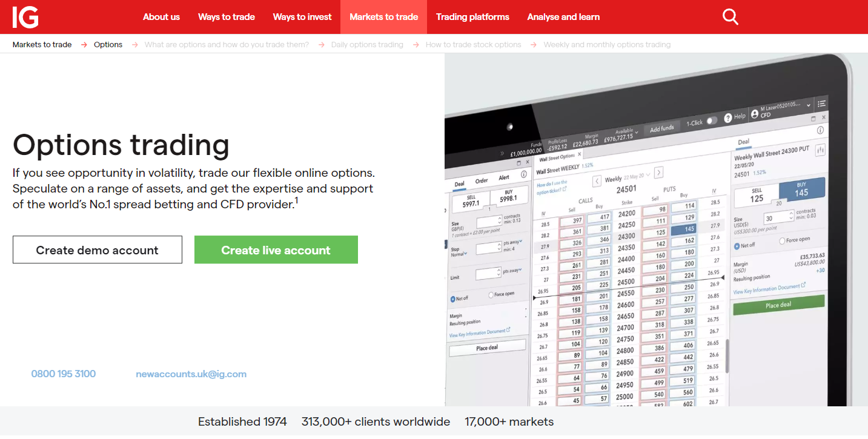Image resolution: width=868 pixels, height=439 pixels.
Task: Close the Wall Street Options tab
Action: [x=579, y=154]
